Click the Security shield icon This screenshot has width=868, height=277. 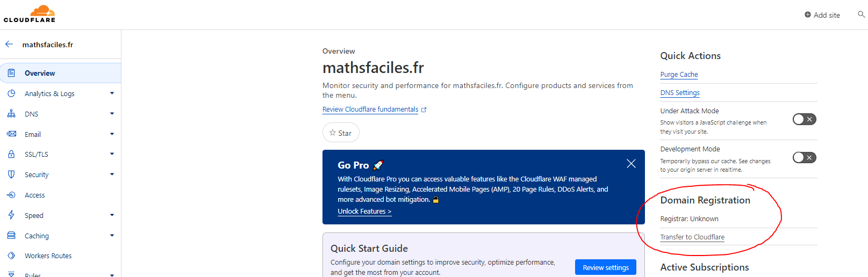[x=11, y=174]
